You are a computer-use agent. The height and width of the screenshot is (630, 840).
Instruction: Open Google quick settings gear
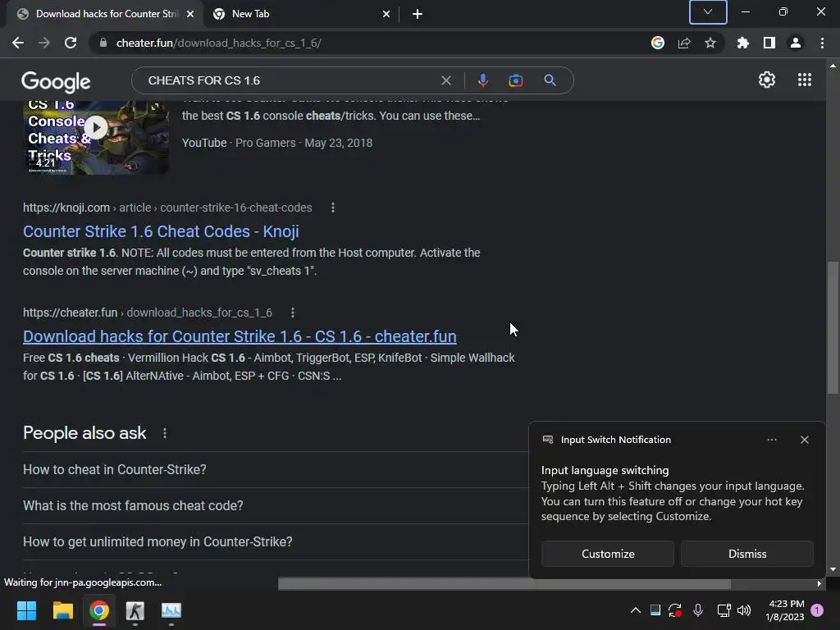click(767, 80)
